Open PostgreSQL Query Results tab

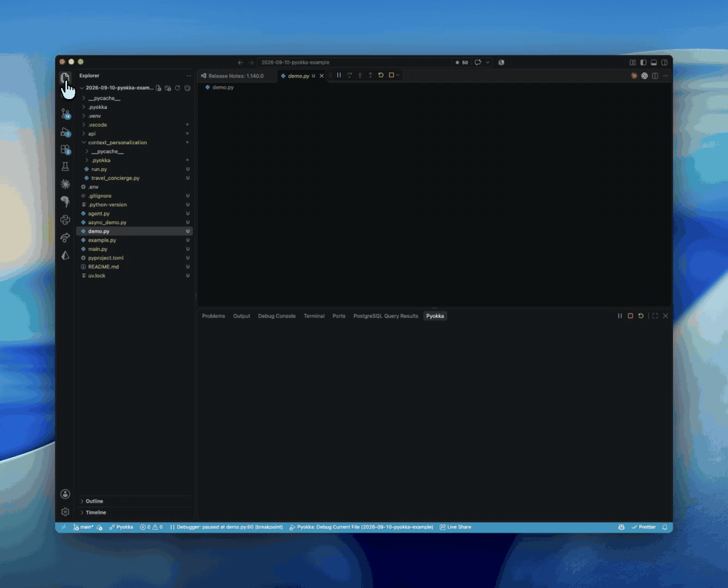386,316
